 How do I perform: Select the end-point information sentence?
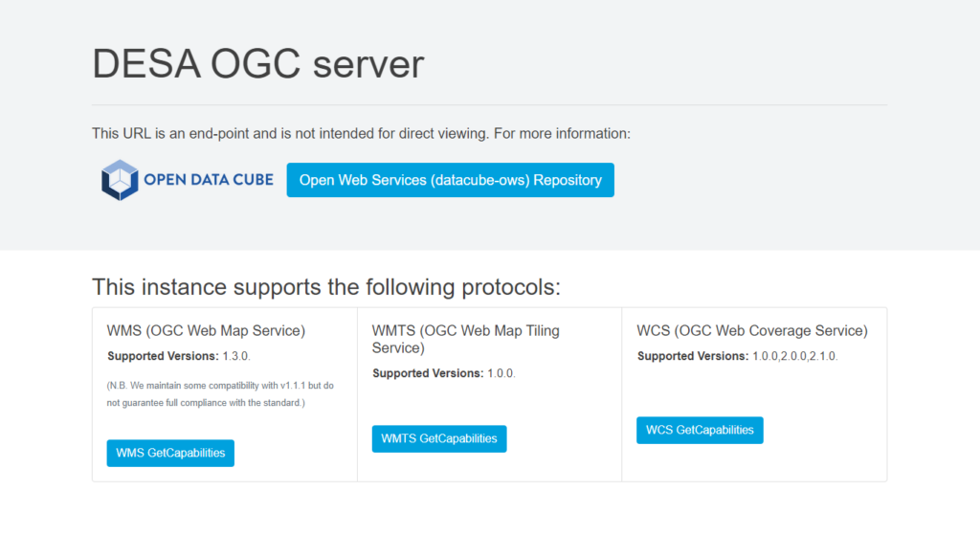pos(361,133)
